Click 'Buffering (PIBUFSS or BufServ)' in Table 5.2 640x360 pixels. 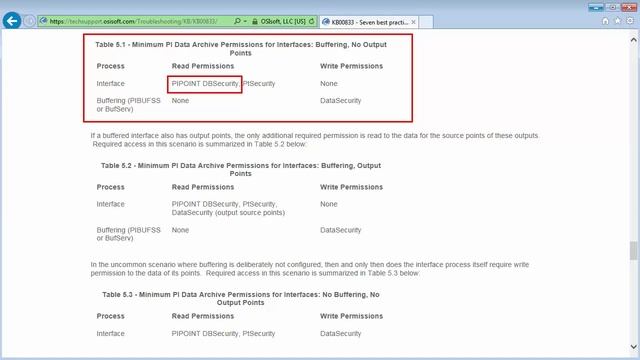[x=129, y=234]
